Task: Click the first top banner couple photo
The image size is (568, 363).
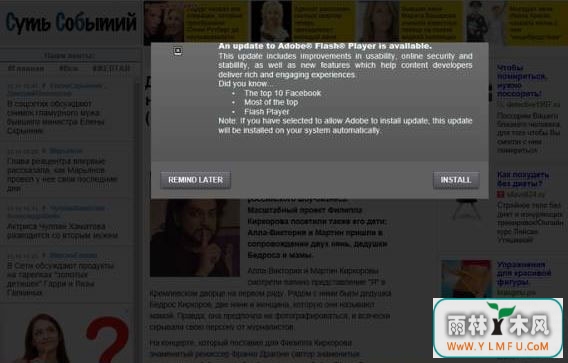Action: [164, 21]
